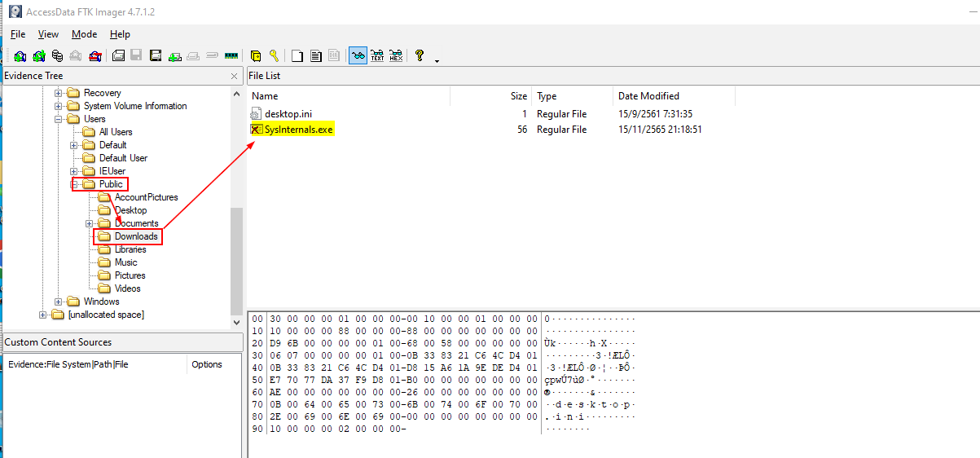Open the File menu
Image resolution: width=980 pixels, height=458 pixels.
tap(18, 34)
